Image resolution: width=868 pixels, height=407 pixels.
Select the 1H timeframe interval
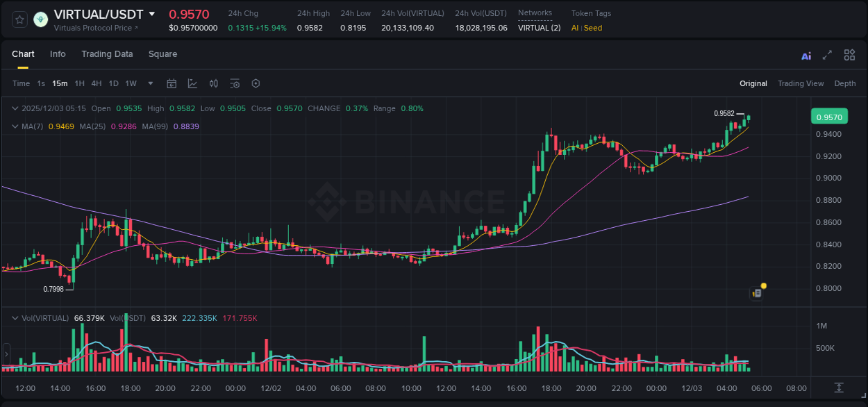[x=79, y=83]
